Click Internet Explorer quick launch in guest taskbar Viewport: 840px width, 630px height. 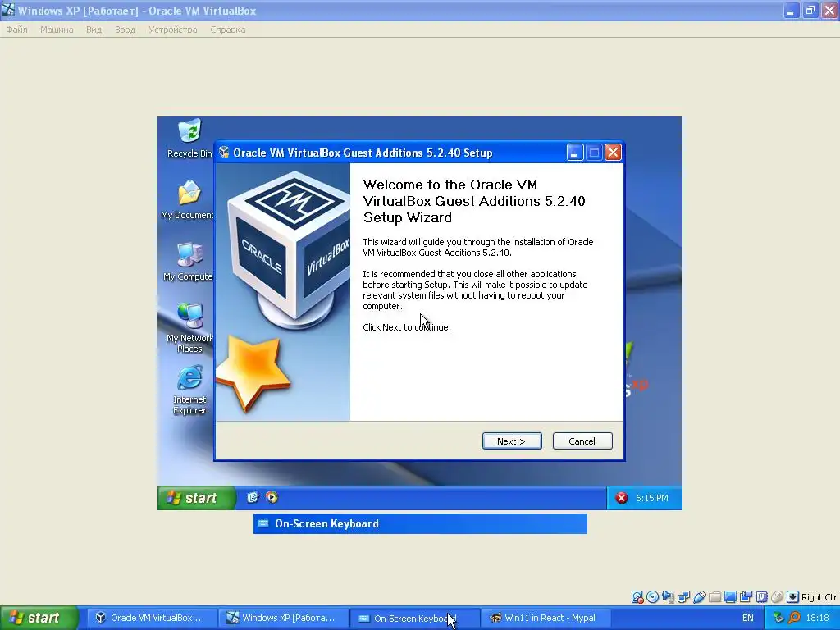click(x=253, y=498)
